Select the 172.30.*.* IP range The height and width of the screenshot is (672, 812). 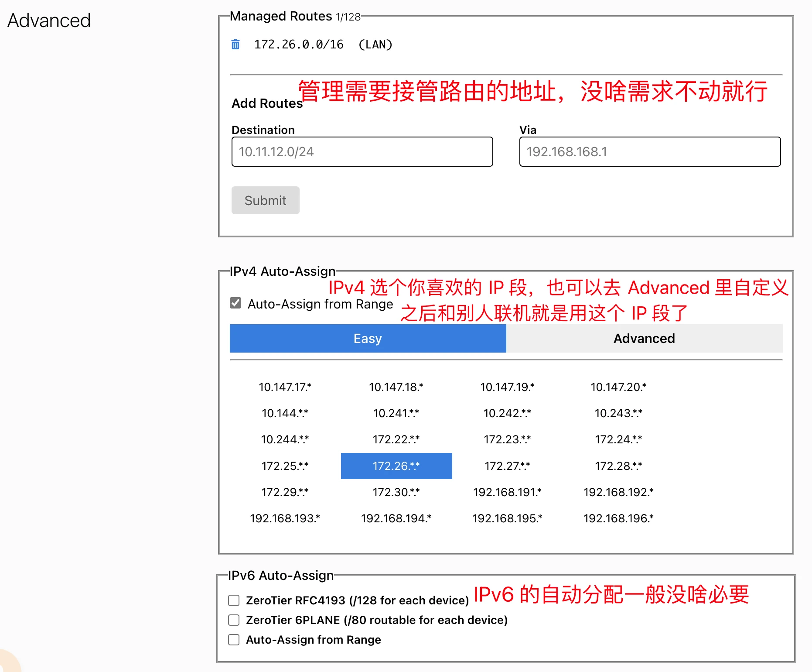[x=396, y=492]
